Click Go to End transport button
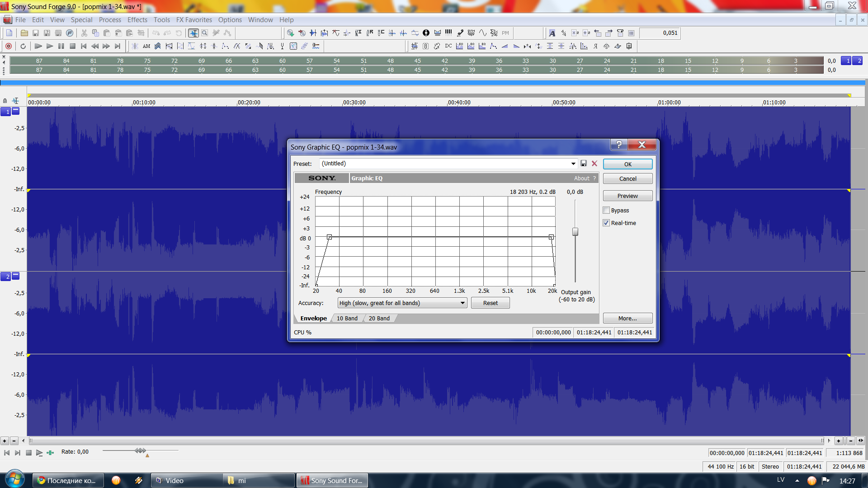The width and height of the screenshot is (868, 488). pos(118,46)
